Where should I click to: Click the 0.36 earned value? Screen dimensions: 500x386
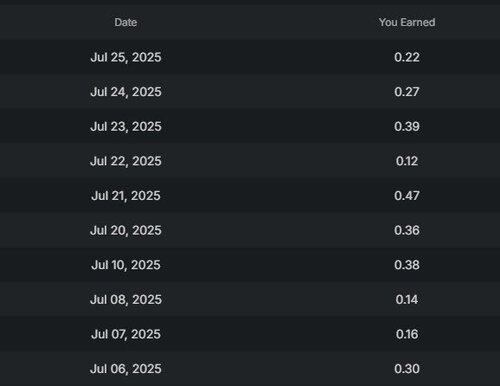click(x=407, y=231)
